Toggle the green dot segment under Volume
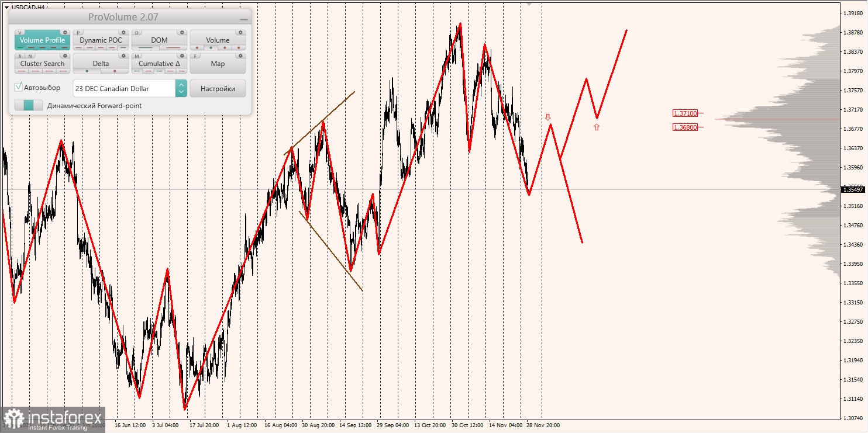868x433 pixels. click(x=211, y=47)
